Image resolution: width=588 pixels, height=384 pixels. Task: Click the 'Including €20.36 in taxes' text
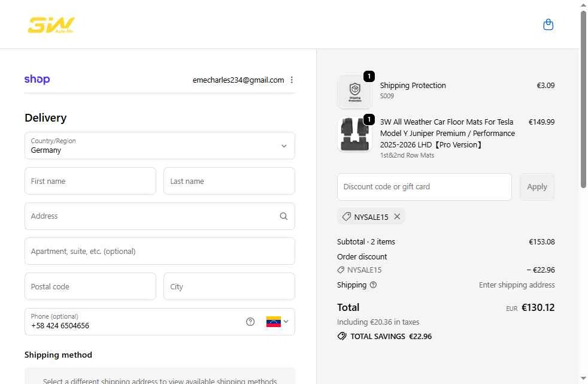point(378,322)
